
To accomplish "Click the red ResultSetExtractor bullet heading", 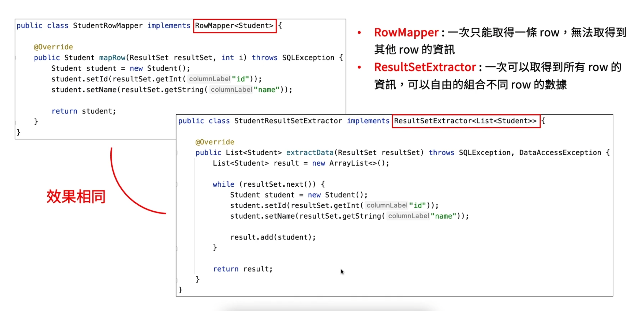I will 425,67.
